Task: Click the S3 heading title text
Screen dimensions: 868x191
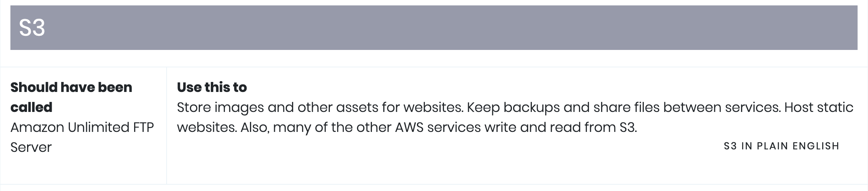Action: (32, 28)
